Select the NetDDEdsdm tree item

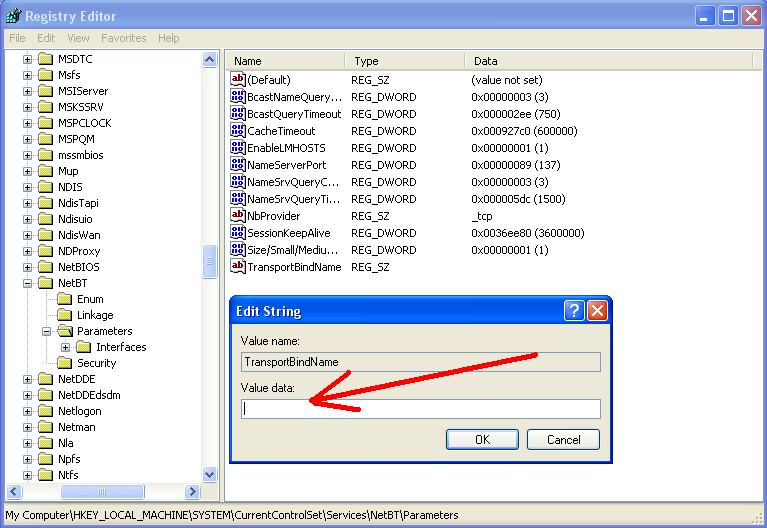point(89,394)
